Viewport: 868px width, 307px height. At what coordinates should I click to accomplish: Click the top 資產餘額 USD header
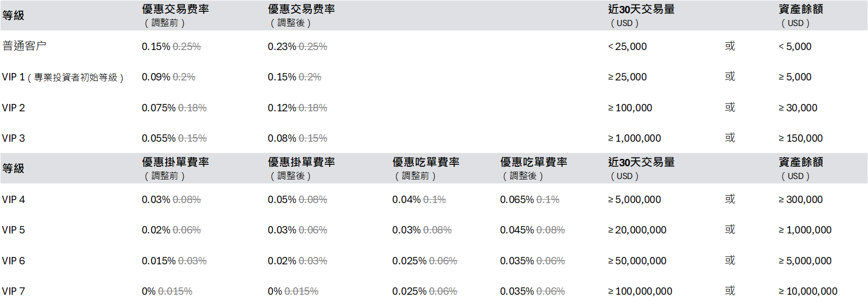pyautogui.click(x=801, y=16)
